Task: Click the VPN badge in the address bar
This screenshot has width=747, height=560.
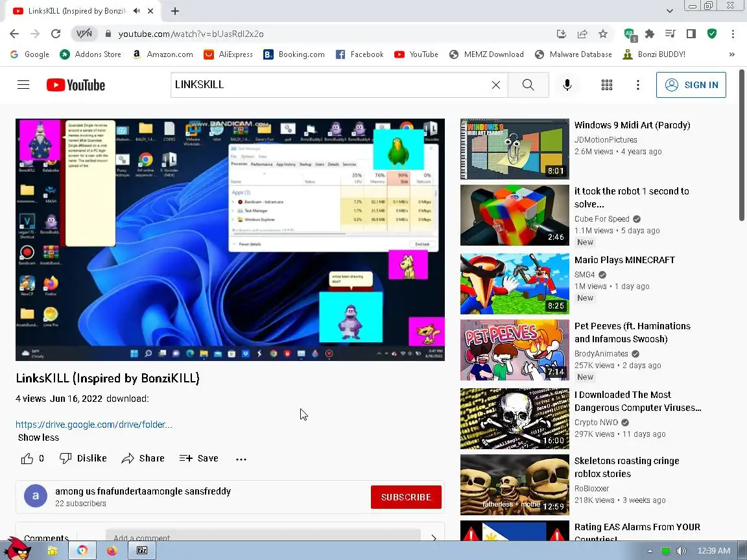Action: pyautogui.click(x=84, y=34)
